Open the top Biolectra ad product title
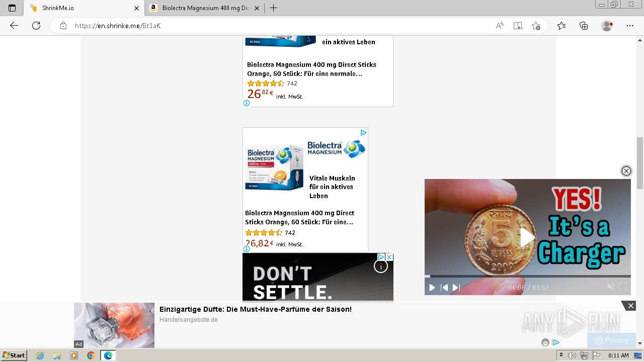The width and height of the screenshot is (644, 362). coord(311,69)
